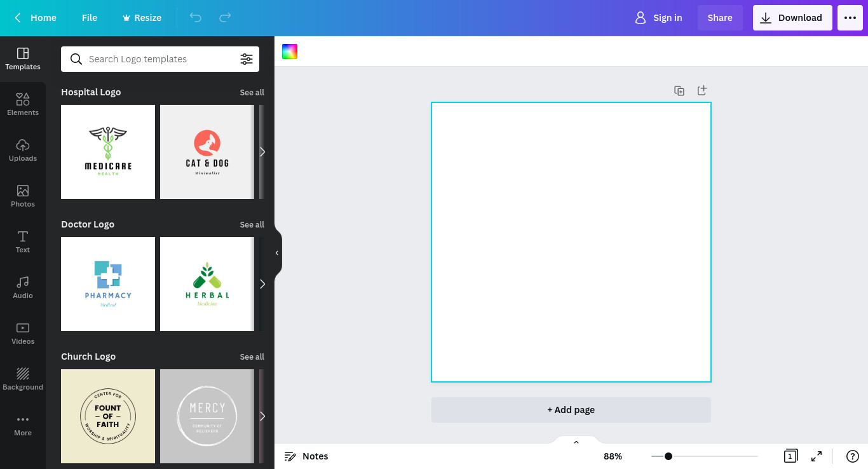
Task: Open the background color picker swatch
Action: point(290,51)
